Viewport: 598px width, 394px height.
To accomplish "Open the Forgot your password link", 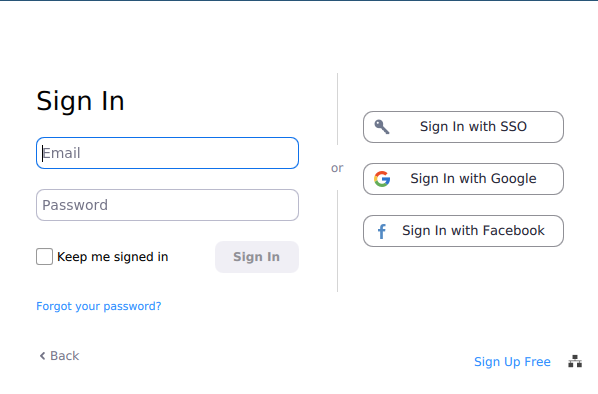I will 99,306.
